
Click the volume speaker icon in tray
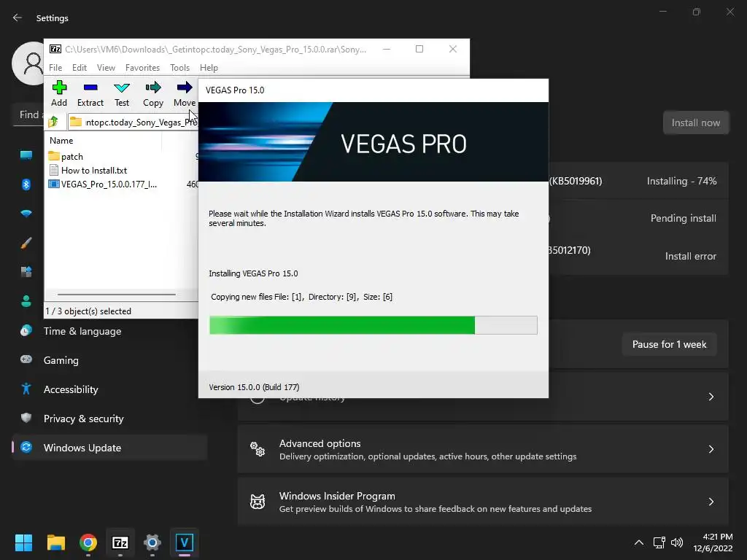[676, 542]
